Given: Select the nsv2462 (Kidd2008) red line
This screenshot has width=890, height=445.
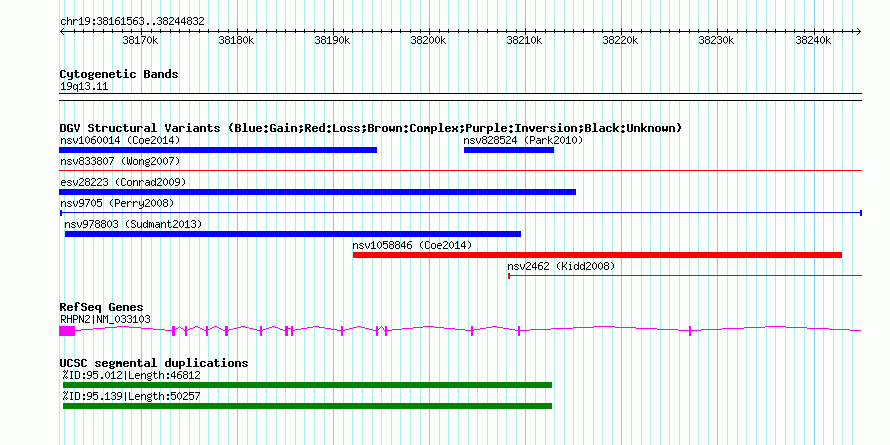Looking at the screenshot, I should [x=685, y=276].
